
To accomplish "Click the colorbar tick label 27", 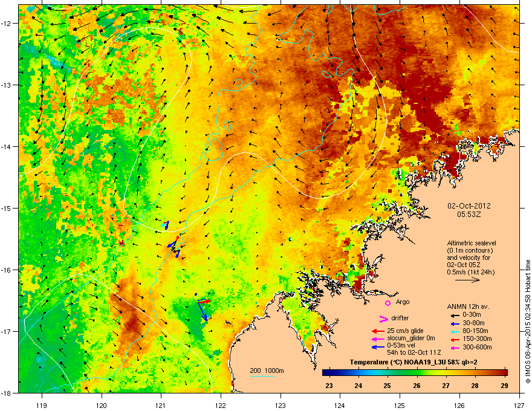I will [x=446, y=386].
